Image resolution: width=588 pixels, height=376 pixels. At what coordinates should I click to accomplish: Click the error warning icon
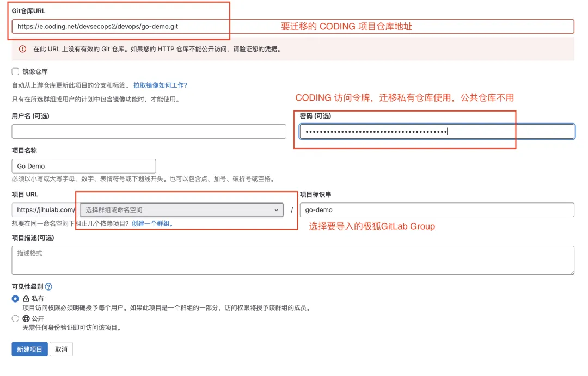pyautogui.click(x=22, y=49)
